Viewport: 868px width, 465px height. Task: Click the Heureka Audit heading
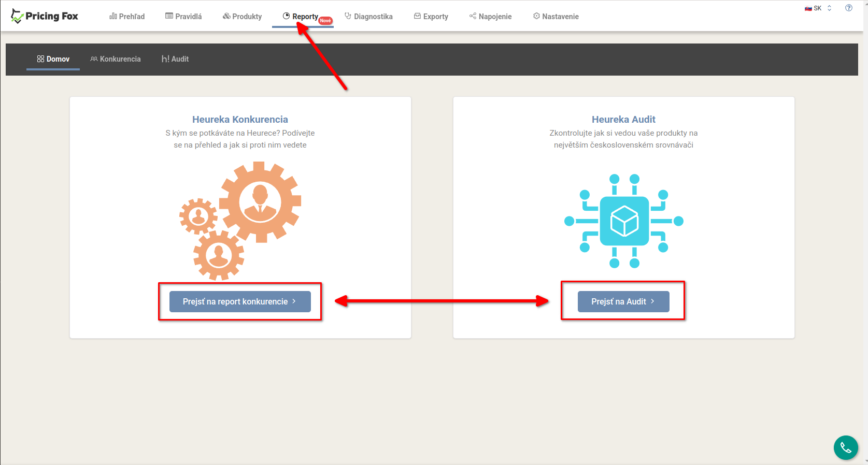click(623, 120)
